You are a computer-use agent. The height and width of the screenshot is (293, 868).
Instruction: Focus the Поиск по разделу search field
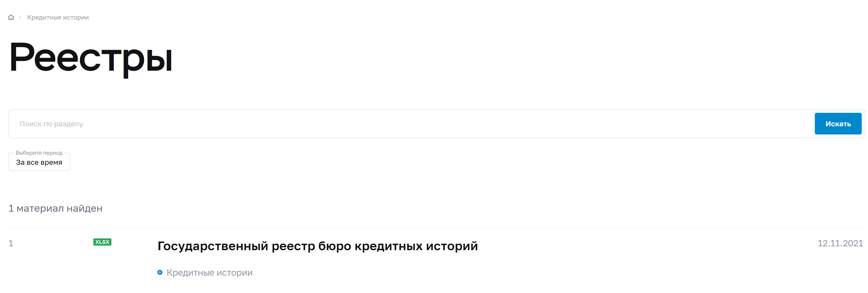(411, 124)
